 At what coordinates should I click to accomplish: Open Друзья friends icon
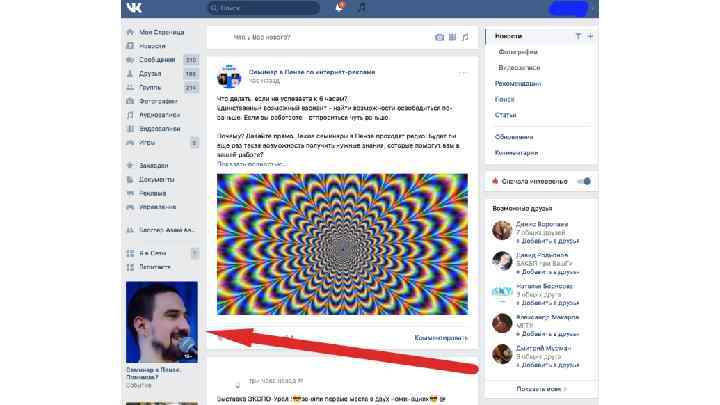coord(130,73)
